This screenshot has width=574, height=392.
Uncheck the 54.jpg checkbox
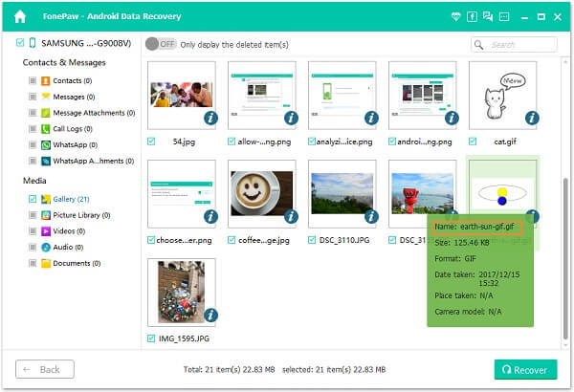151,142
